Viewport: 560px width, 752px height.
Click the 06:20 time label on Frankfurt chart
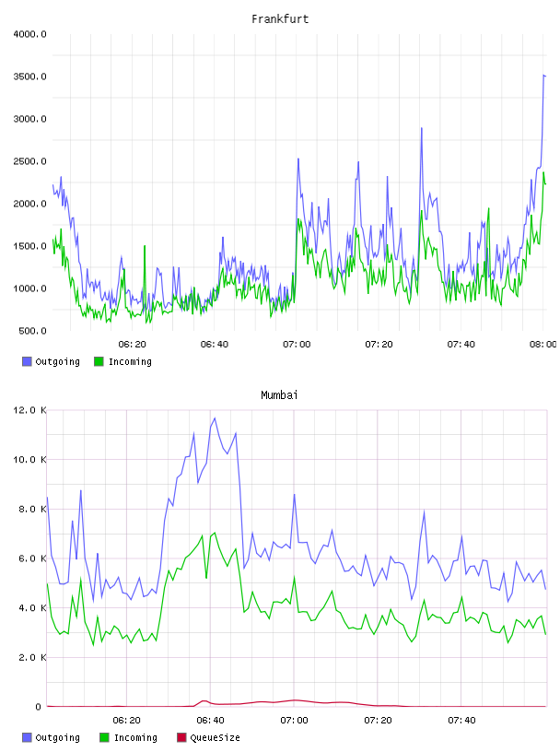[133, 345]
